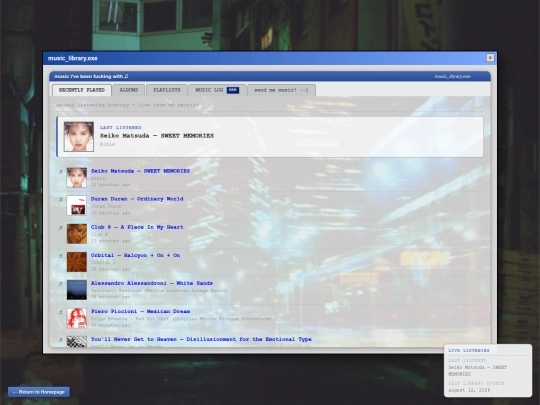Click the Alessandro Alessandroni album thumbnail
540x405 pixels.
(x=76, y=290)
